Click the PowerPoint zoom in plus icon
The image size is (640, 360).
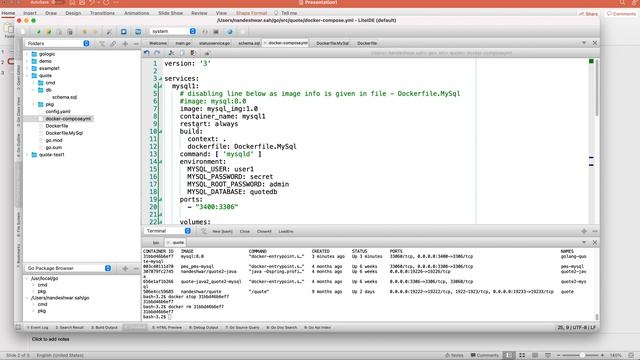pyautogui.click(x=602, y=355)
